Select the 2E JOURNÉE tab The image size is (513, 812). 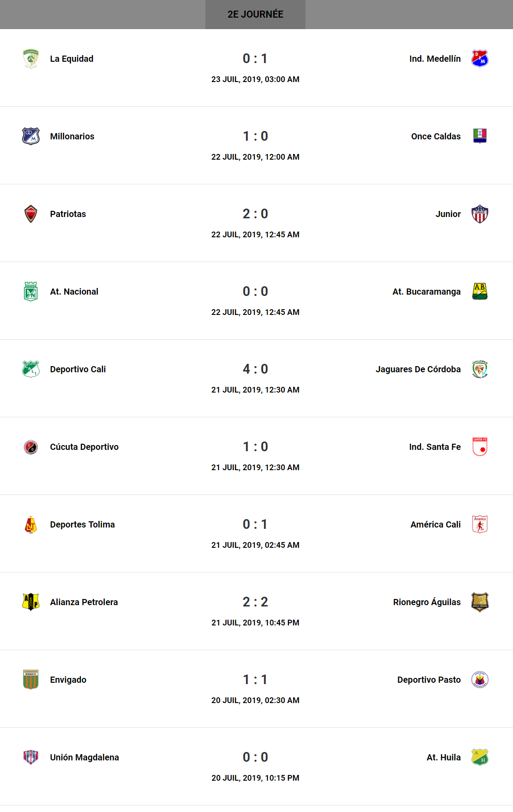point(255,15)
